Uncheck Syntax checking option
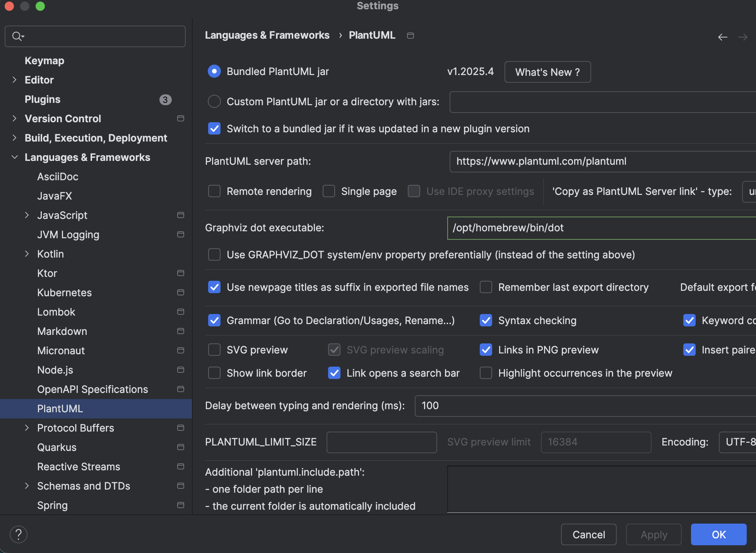This screenshot has height=553, width=756. [486, 320]
